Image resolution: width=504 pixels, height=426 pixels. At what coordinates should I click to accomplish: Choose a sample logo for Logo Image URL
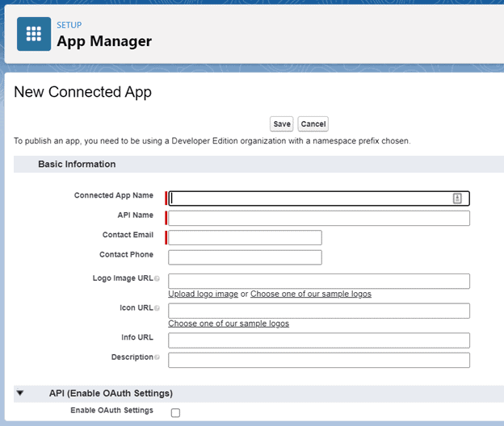coord(311,294)
